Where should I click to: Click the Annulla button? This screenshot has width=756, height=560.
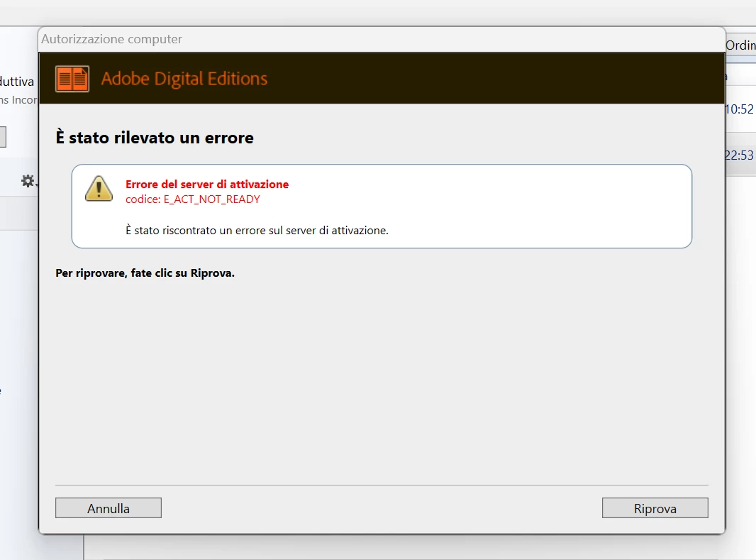[109, 508]
